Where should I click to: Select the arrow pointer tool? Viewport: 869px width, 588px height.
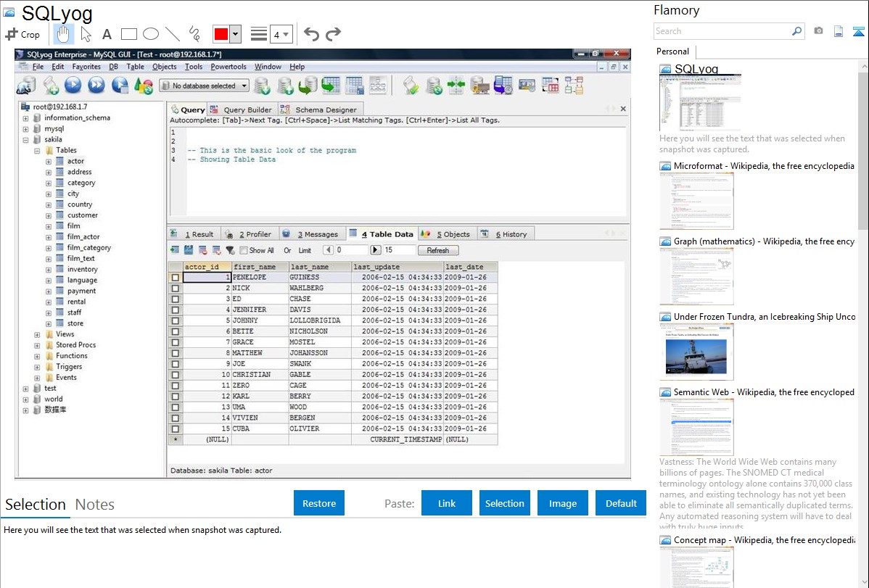(86, 34)
